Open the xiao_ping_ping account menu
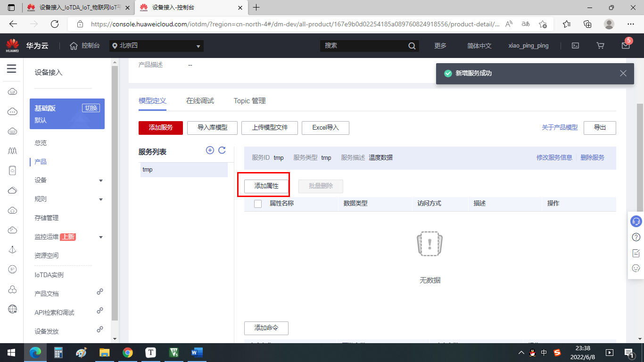 [528, 46]
